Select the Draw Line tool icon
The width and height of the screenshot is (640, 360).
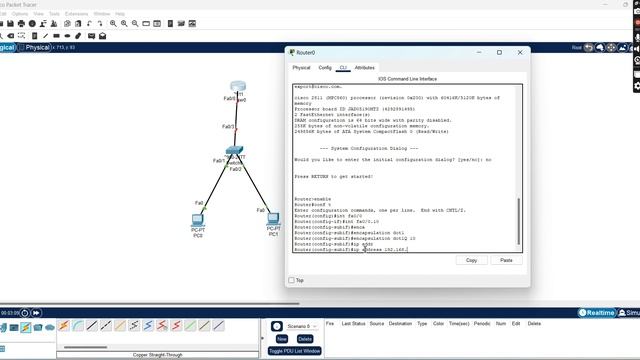tap(45, 36)
